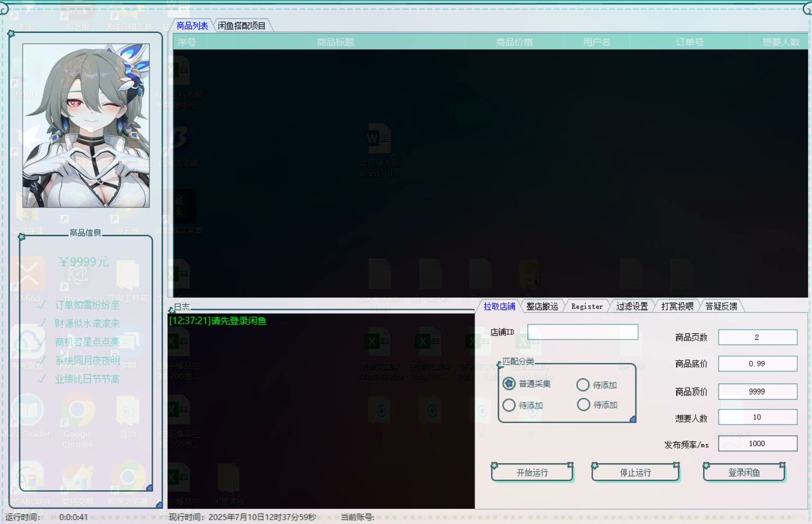The height and width of the screenshot is (524, 812).
Task: Click the 想要人数 field showing 10
Action: 758,417
